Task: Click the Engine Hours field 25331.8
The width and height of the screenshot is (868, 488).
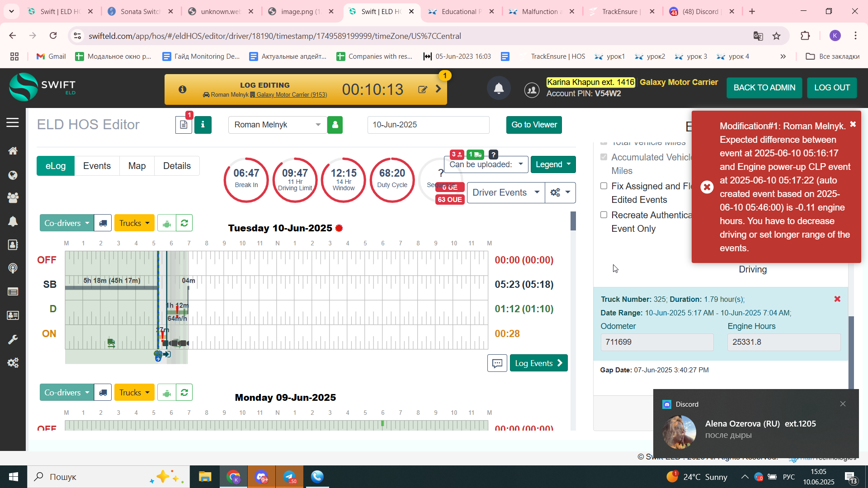Action: point(784,342)
